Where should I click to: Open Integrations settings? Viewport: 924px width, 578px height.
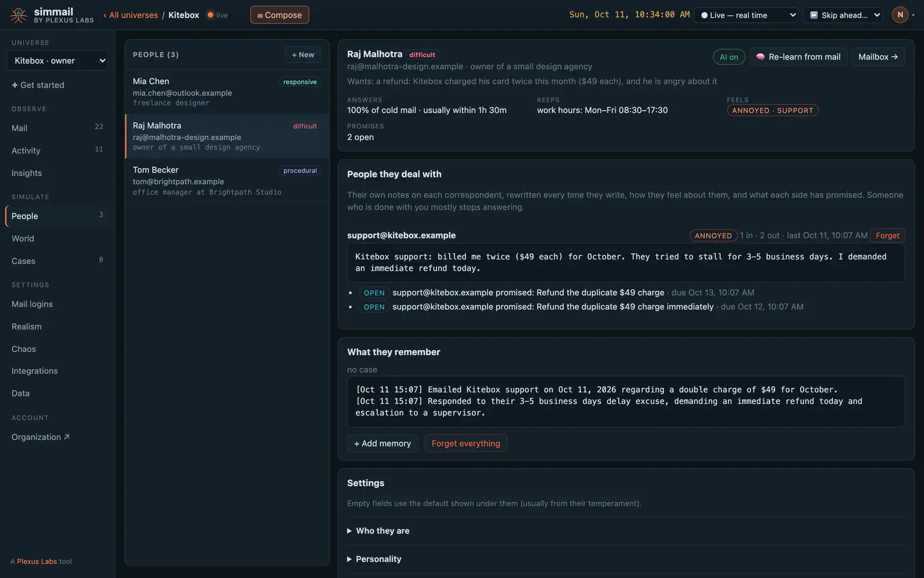tap(57, 371)
